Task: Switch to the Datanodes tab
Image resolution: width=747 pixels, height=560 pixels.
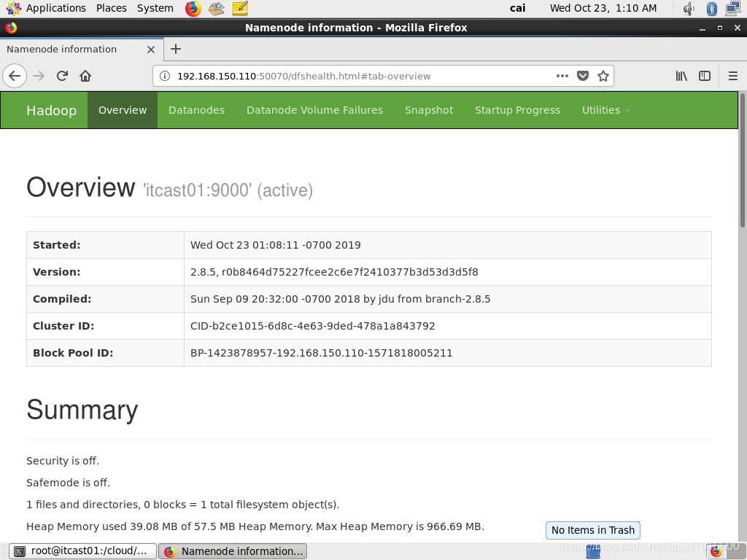Action: [x=196, y=110]
